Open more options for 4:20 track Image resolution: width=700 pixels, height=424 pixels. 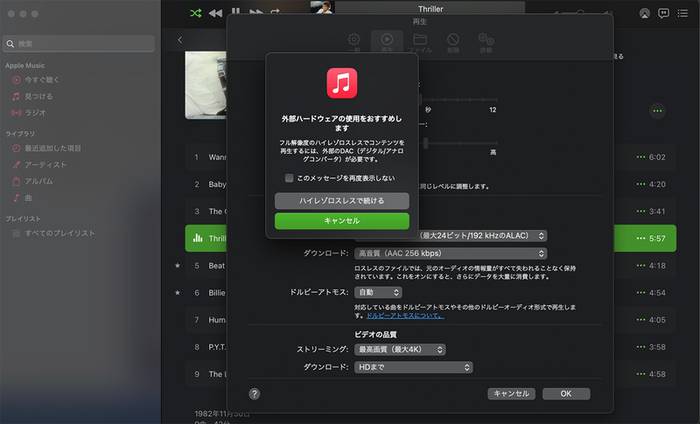tap(641, 184)
